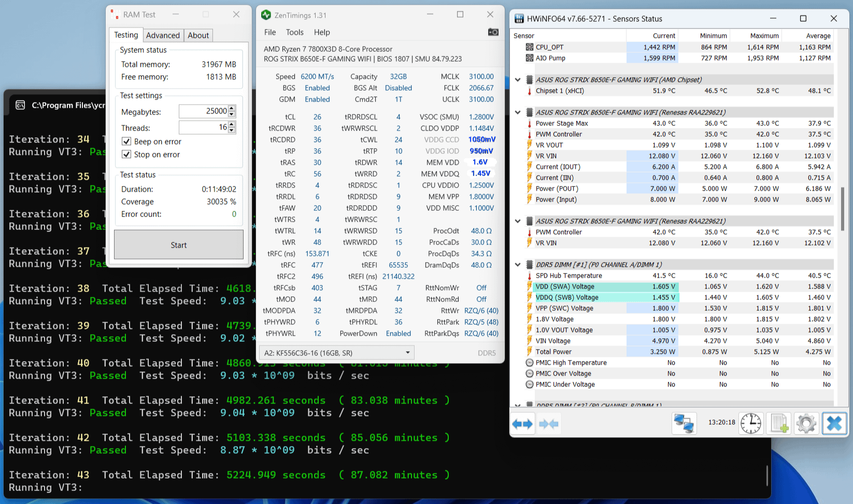Click the ZenTimings green app icon
Screen dimensions: 853x504
pyautogui.click(x=266, y=15)
